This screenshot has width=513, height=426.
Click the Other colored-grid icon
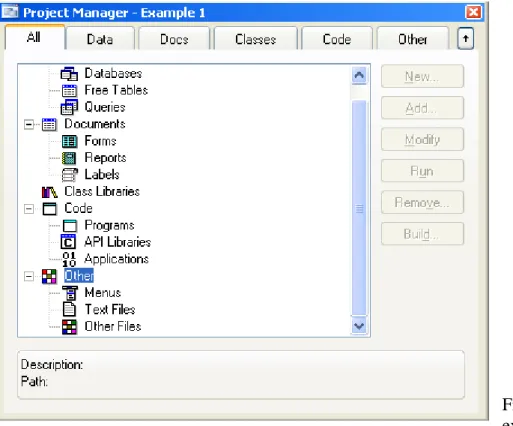pos(49,276)
